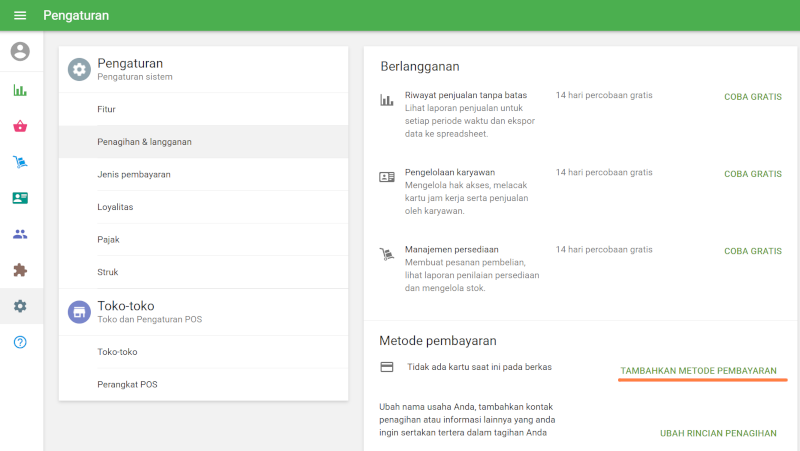The image size is (800, 451).
Task: Start free trial for Pengelolaan karyawan
Action: pos(752,174)
